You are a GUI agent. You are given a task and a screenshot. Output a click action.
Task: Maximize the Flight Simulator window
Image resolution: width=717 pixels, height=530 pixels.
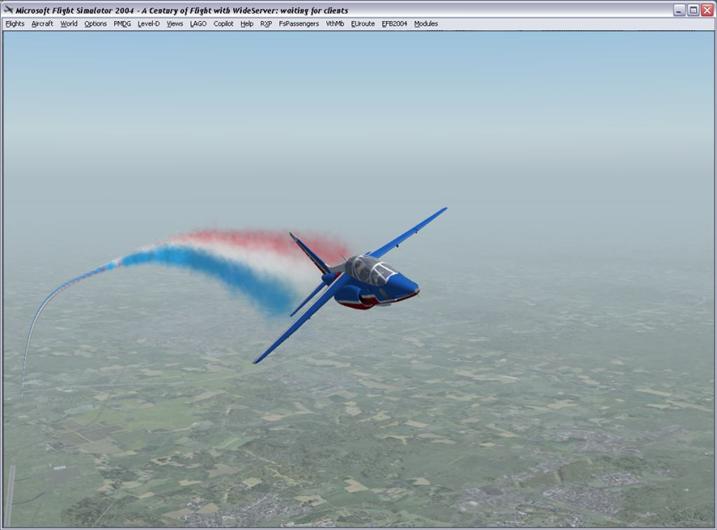(693, 10)
